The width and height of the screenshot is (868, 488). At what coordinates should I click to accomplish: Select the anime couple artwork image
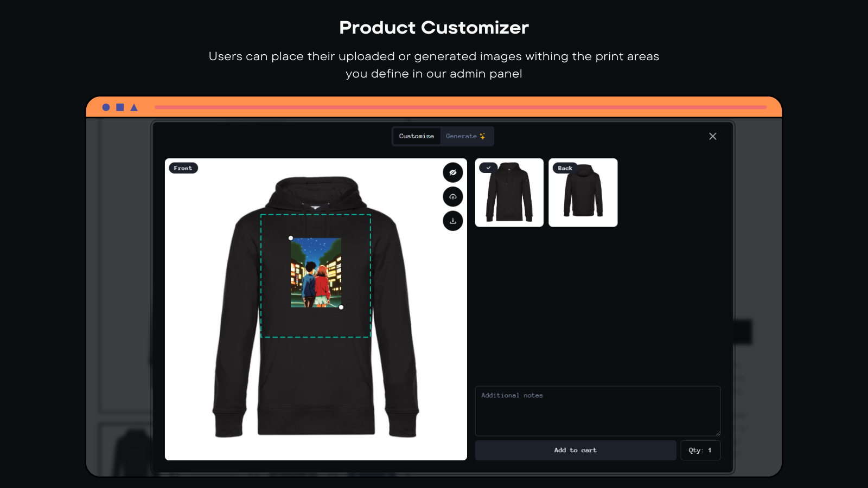click(316, 273)
